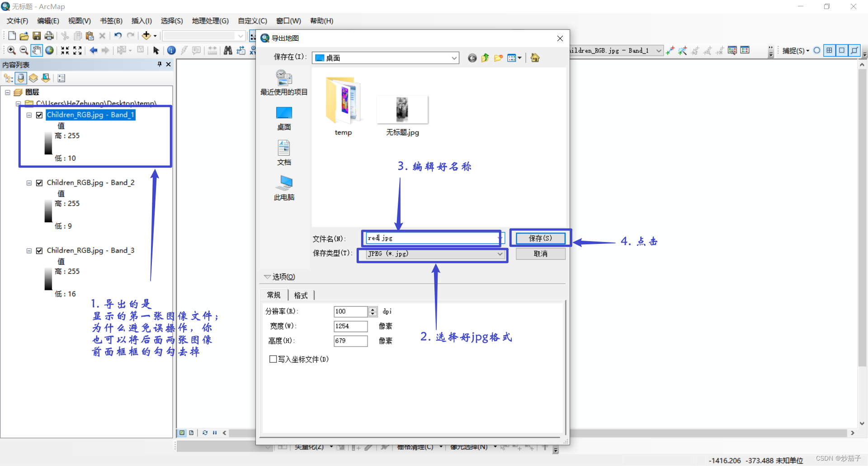Click go-back arrow in export dialog

coord(472,58)
